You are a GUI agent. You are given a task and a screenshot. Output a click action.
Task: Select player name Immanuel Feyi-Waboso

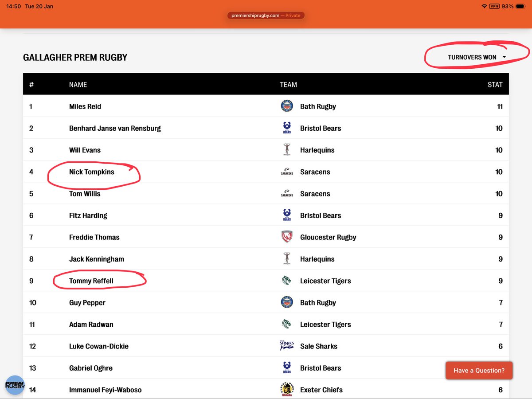[106, 390]
